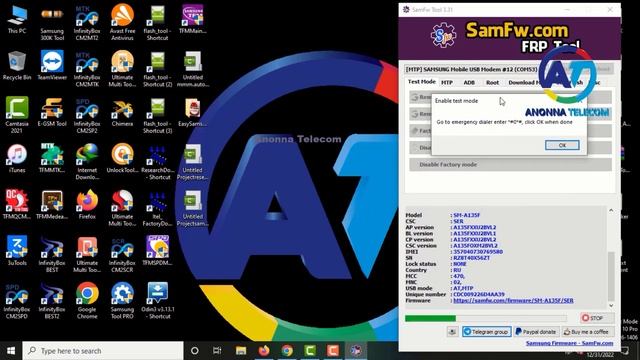This screenshot has height=360, width=640.
Task: Open Chrome from the taskbar
Action: coord(287,351)
